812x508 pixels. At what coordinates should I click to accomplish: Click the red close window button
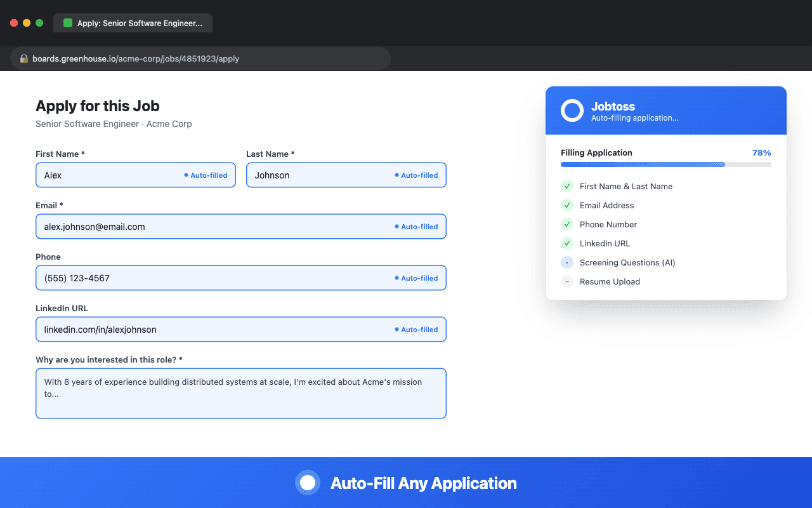[14, 23]
